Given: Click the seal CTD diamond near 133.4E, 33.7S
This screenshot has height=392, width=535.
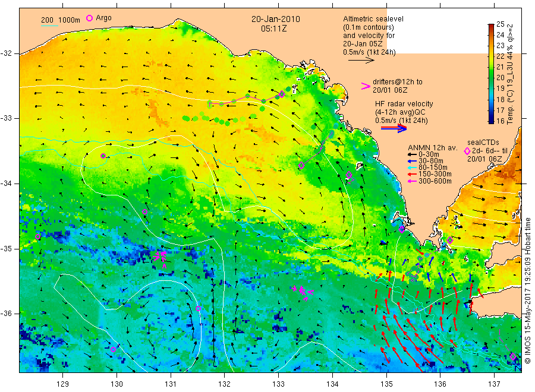Looking at the screenshot, I should (301, 166).
